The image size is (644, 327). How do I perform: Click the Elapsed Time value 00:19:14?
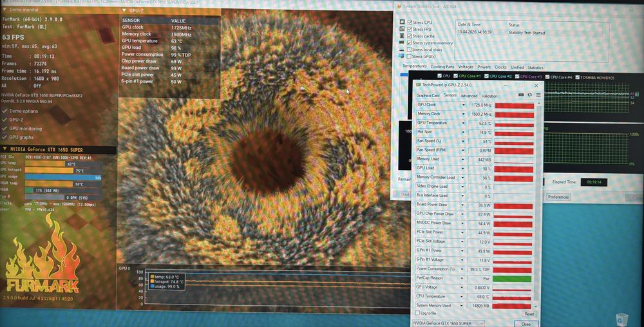pos(594,182)
